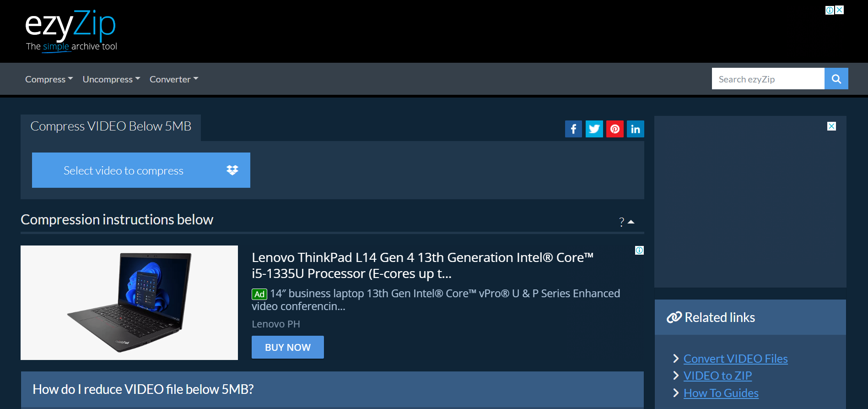Click the BUY NOW button

coord(288,347)
